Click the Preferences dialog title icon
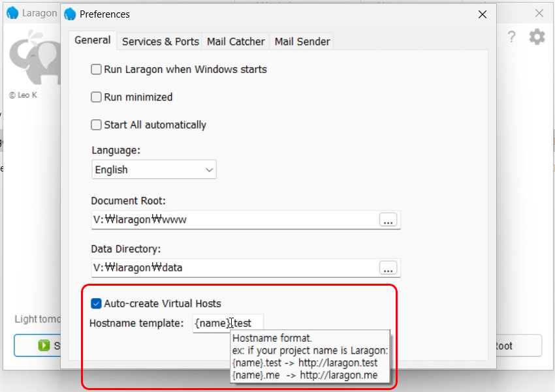The height and width of the screenshot is (392, 555). point(70,14)
